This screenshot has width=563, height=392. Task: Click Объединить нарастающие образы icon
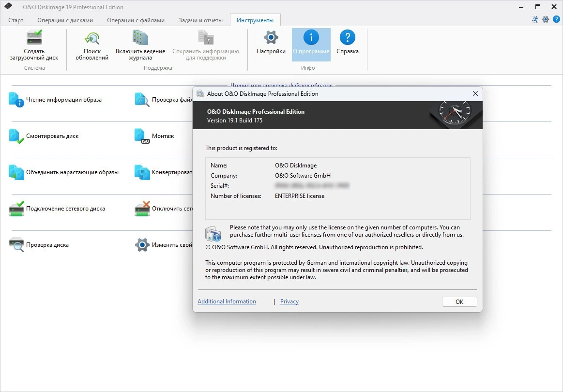pos(16,172)
